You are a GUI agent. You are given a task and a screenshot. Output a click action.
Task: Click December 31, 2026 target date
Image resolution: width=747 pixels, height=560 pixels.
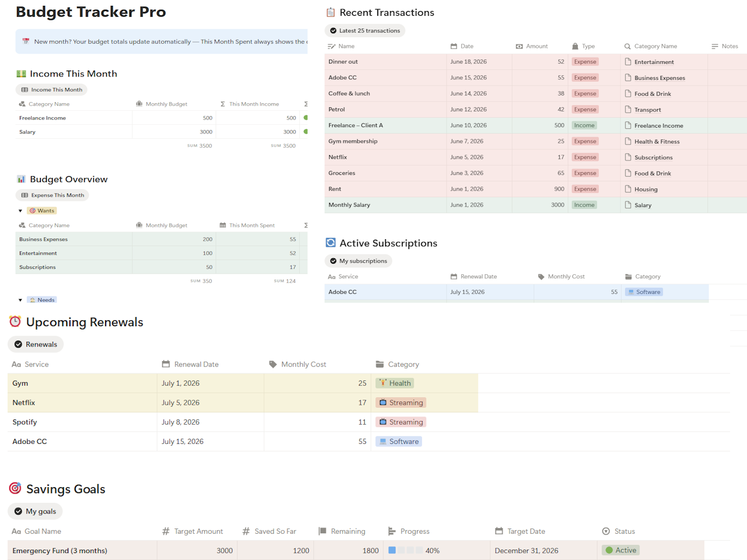coord(526,551)
